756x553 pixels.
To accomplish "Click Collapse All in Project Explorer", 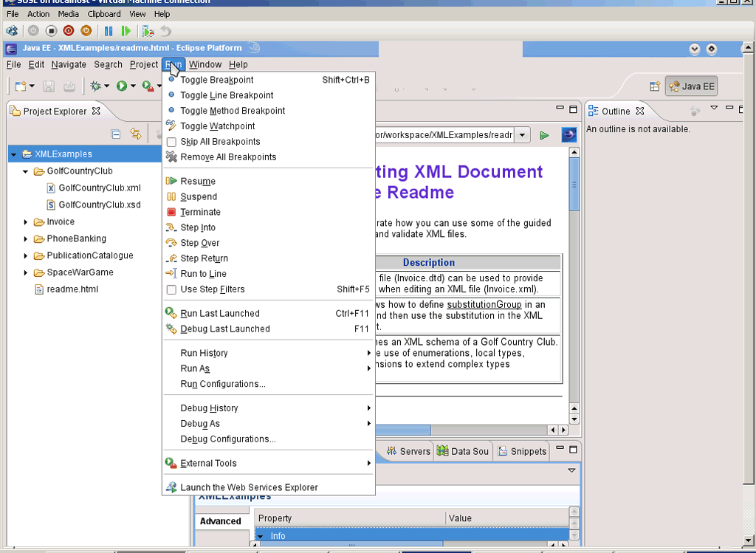I will [117, 135].
